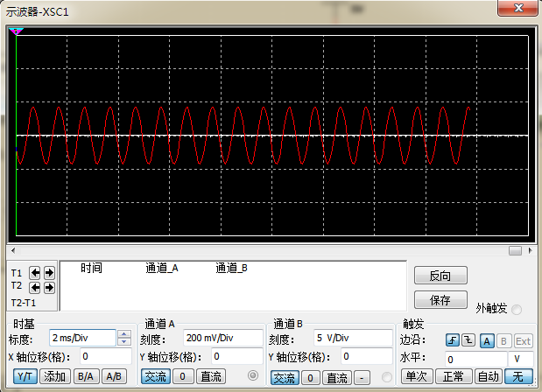Viewport: 542px width, 392px height.
Task: Select falling edge trigger icon
Action: point(468,341)
